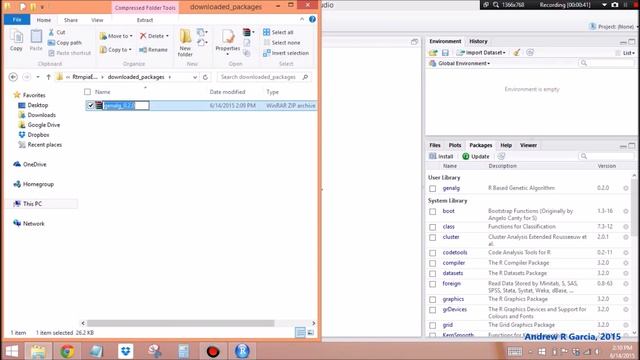
Task: Open the Extract ribbon tab
Action: point(145,20)
